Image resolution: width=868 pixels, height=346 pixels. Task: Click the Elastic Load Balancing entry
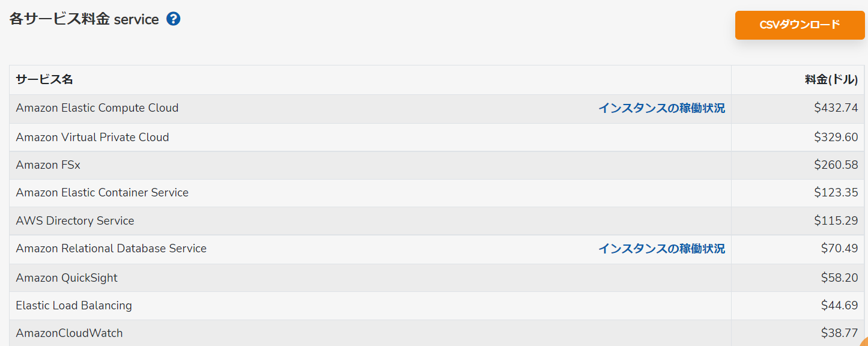[74, 306]
